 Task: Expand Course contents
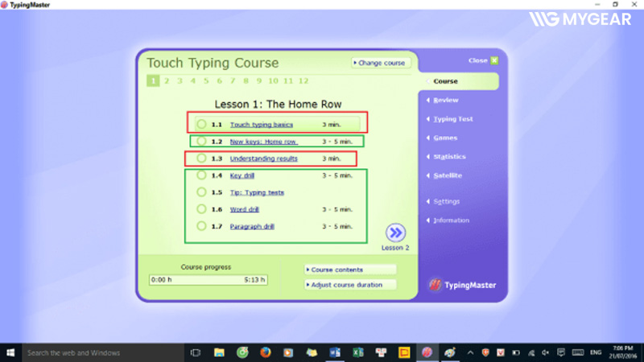(x=336, y=269)
